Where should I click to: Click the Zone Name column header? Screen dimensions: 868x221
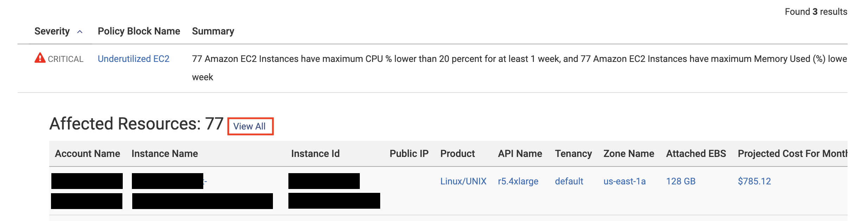(629, 154)
